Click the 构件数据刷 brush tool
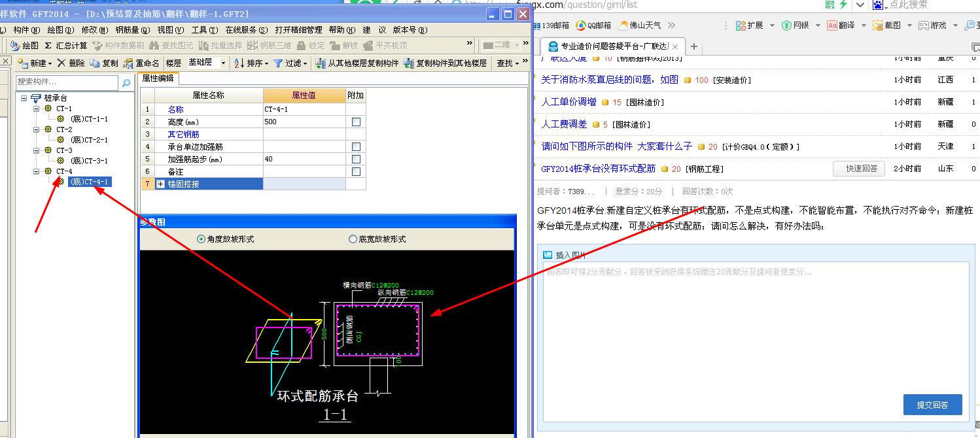980x438 pixels. pos(118,46)
